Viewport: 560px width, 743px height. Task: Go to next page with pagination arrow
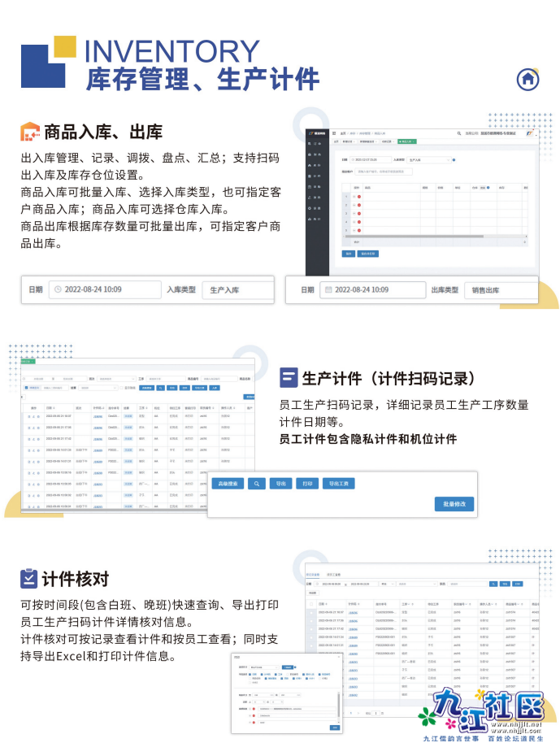(358, 713)
